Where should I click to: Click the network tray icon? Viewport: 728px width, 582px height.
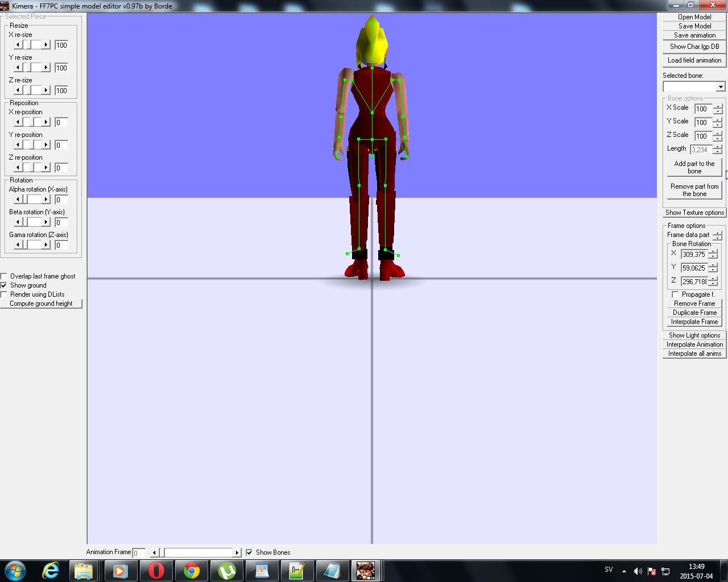[x=665, y=571]
